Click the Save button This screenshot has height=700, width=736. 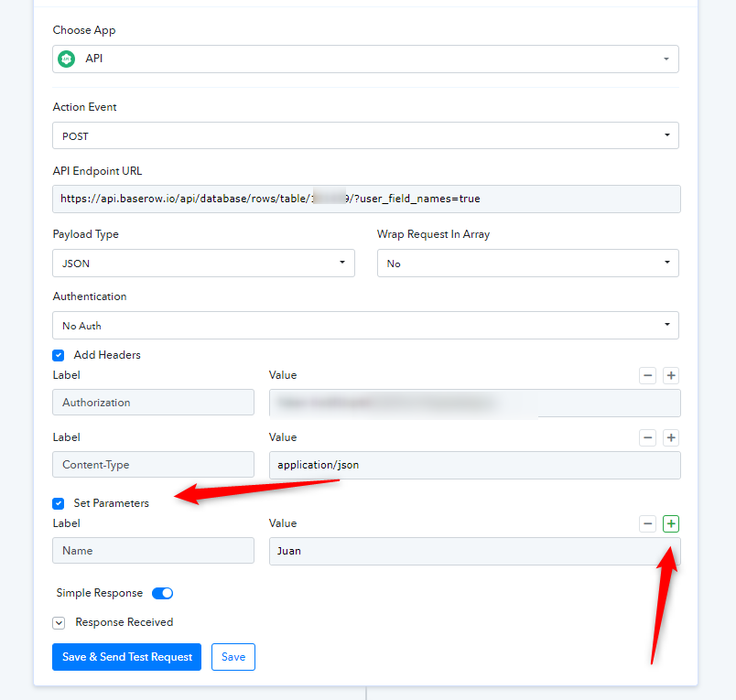point(233,657)
